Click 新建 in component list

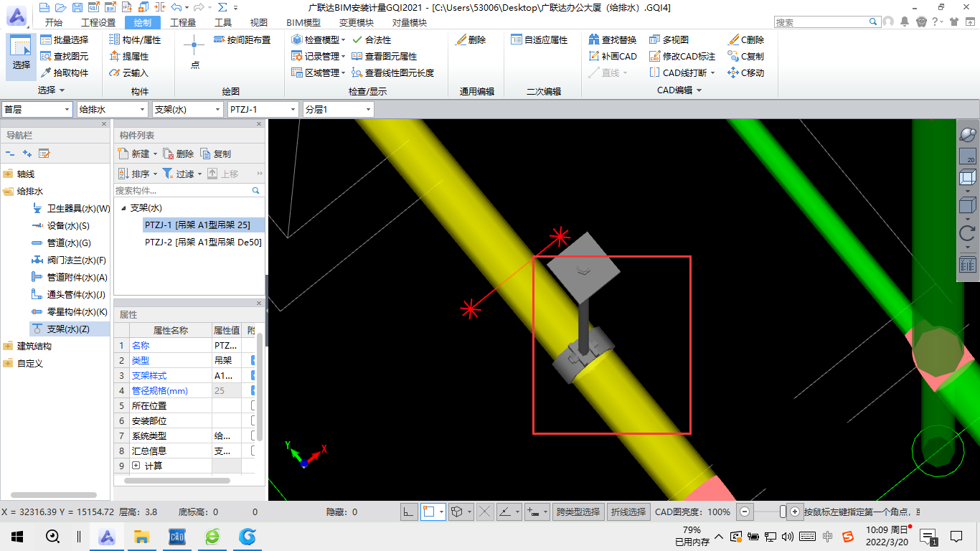(x=136, y=154)
